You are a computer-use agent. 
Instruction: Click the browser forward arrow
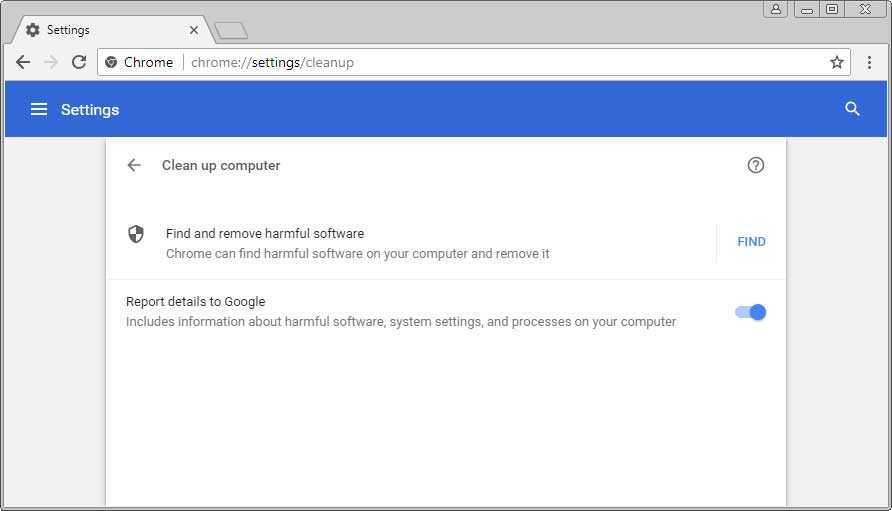[x=51, y=62]
